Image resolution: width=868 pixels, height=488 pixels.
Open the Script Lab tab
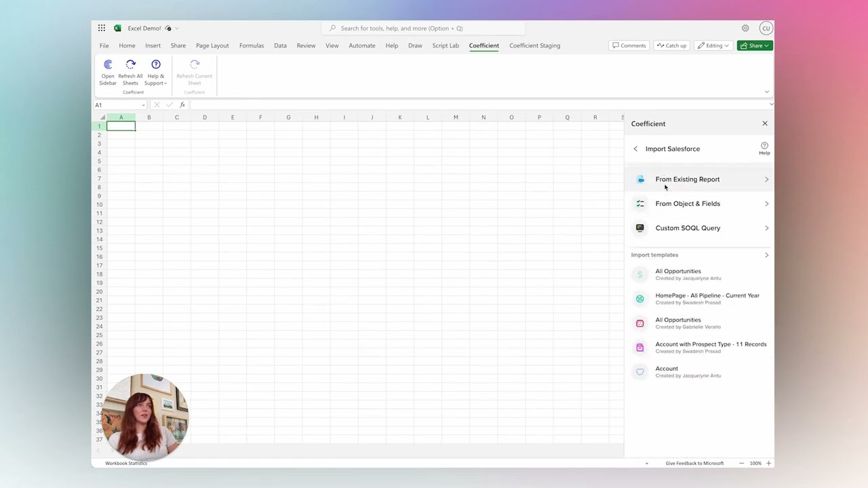[446, 45]
